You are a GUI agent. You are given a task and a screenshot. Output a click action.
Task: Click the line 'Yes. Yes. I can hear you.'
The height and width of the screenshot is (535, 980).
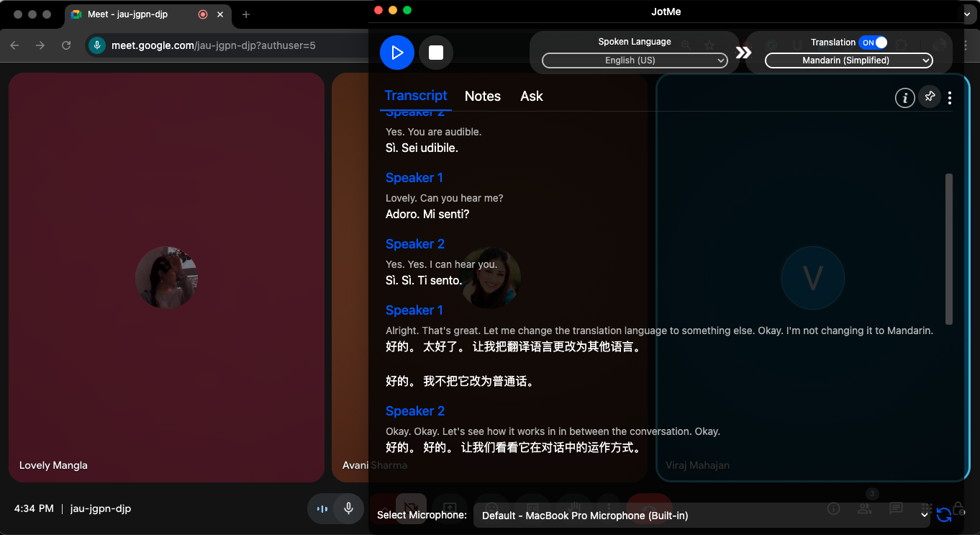point(441,264)
